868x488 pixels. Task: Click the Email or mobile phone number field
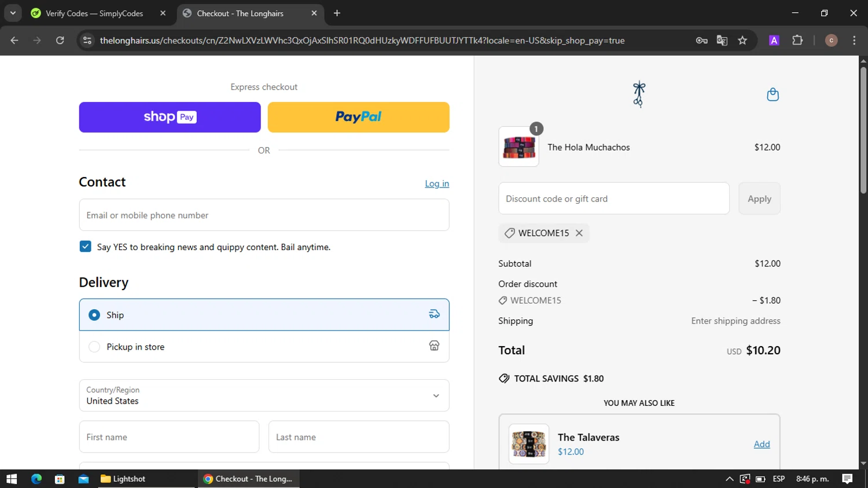click(x=264, y=215)
